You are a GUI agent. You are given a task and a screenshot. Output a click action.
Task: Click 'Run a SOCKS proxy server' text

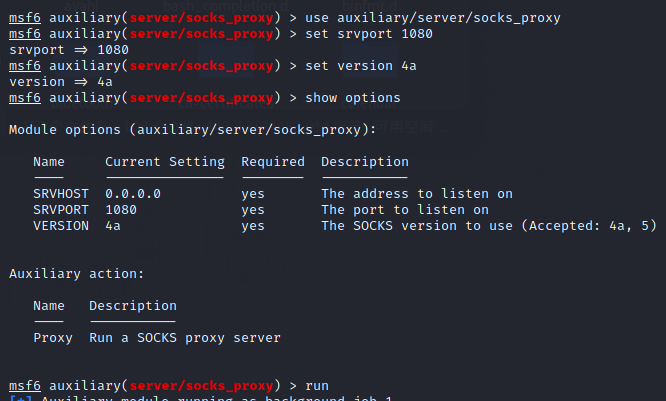coord(184,337)
